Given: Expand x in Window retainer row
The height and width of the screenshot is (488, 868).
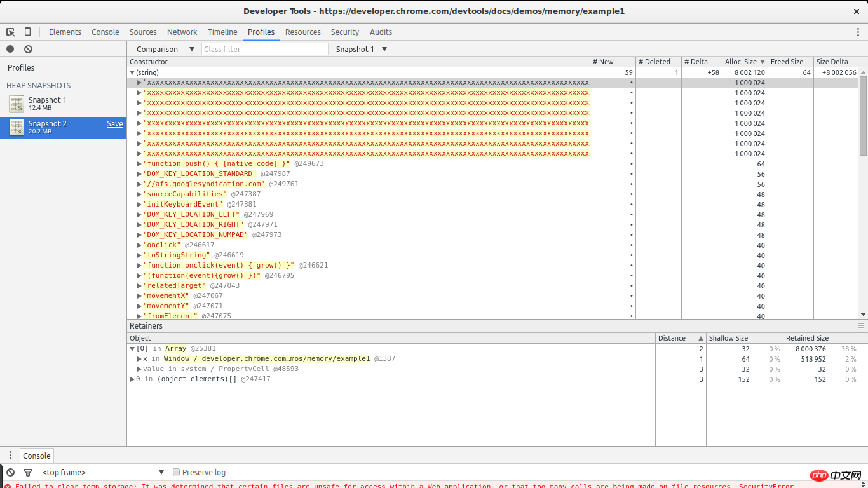Looking at the screenshot, I should [x=140, y=358].
